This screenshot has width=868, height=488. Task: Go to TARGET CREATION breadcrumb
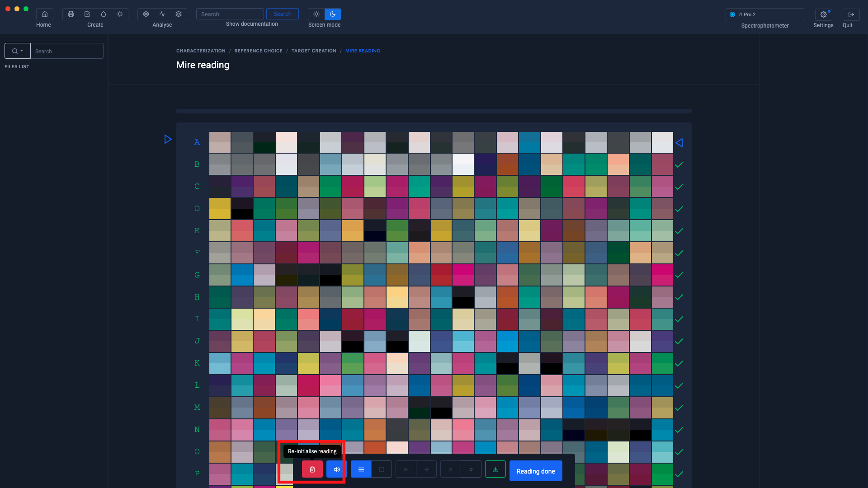(314, 51)
